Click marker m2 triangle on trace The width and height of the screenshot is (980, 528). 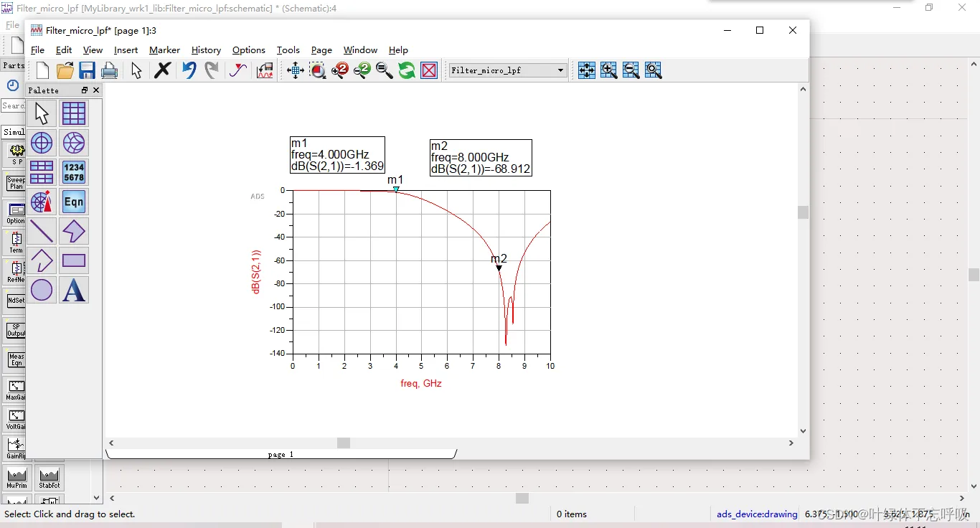[x=499, y=268]
